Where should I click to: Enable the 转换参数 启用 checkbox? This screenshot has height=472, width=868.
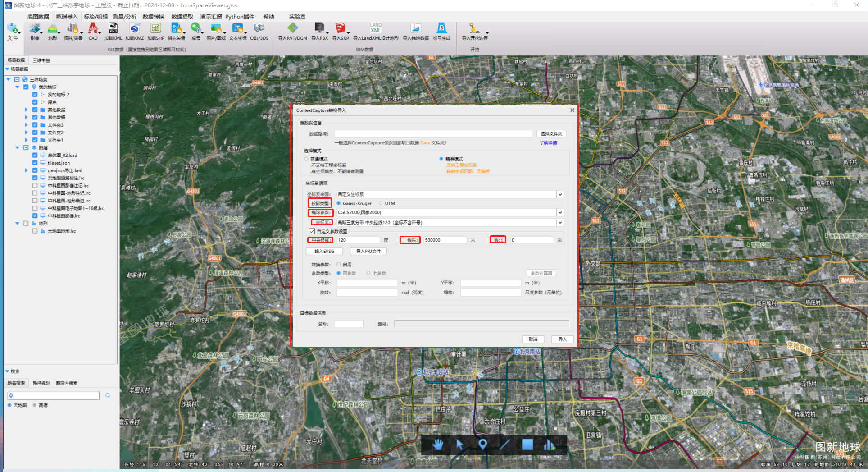pyautogui.click(x=339, y=265)
